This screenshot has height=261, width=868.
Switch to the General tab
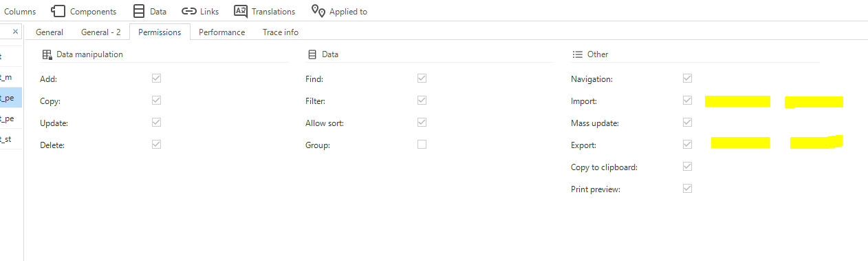coord(50,32)
